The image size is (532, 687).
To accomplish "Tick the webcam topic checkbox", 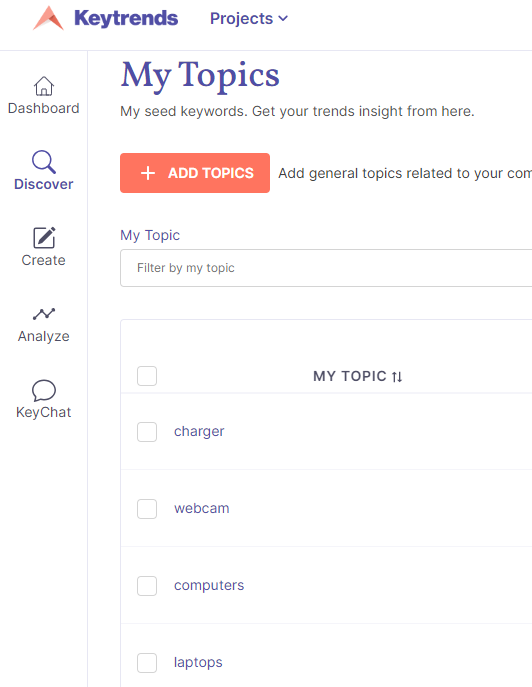I will click(147, 509).
